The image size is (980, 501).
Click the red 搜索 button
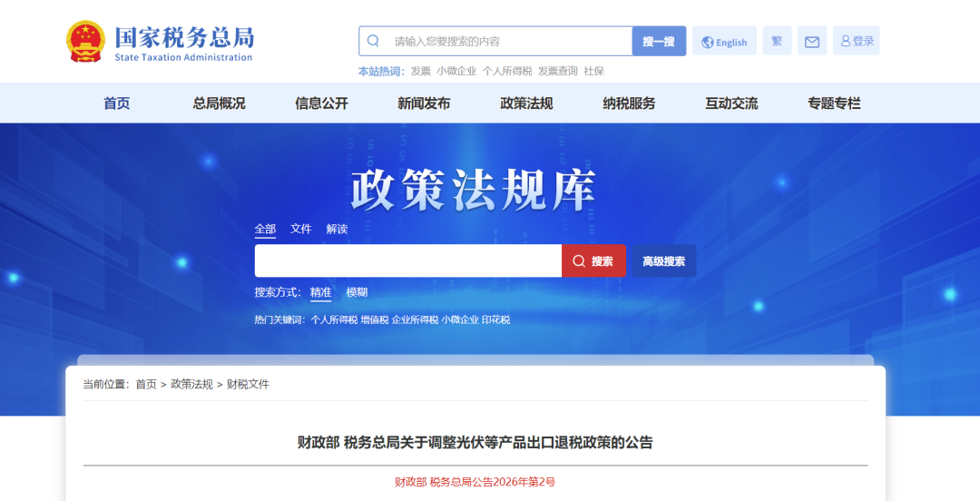tap(593, 260)
